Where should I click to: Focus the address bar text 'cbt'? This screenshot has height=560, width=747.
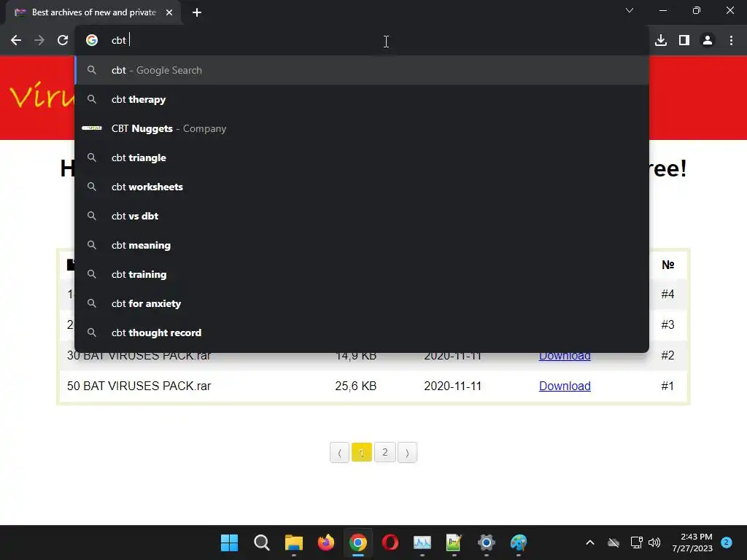(x=119, y=41)
